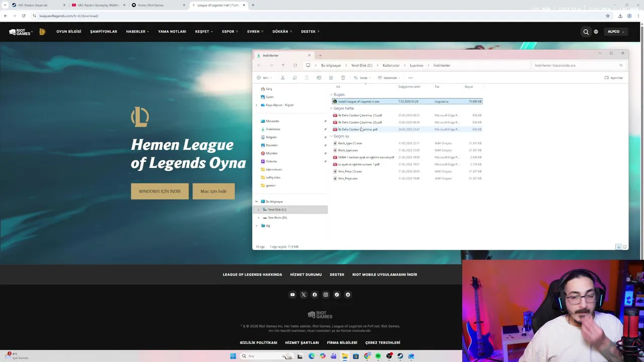The image size is (644, 362).
Task: Click the browser reload button
Action: coord(23,16)
